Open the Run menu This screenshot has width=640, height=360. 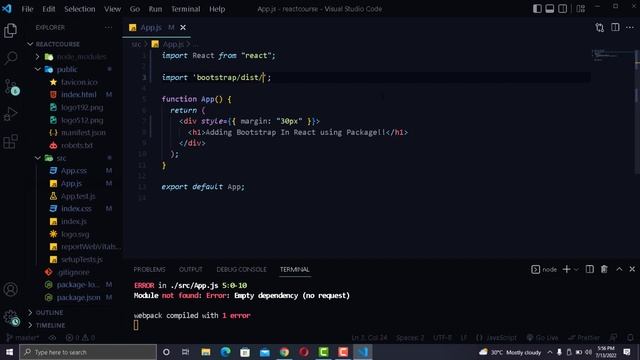point(155,9)
